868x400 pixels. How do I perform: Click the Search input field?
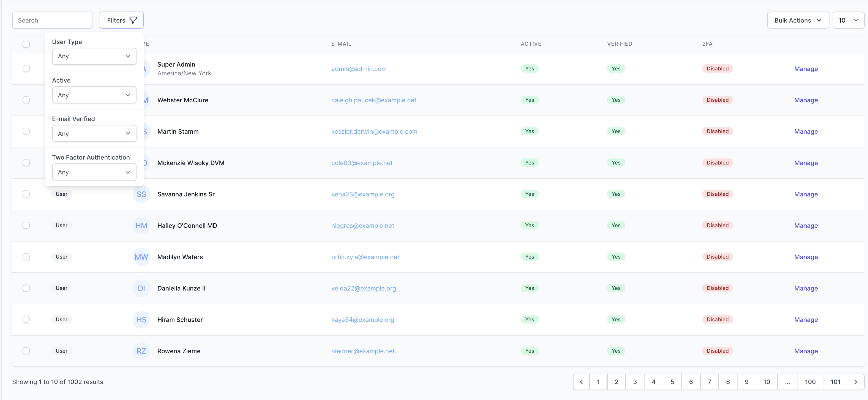(x=52, y=21)
